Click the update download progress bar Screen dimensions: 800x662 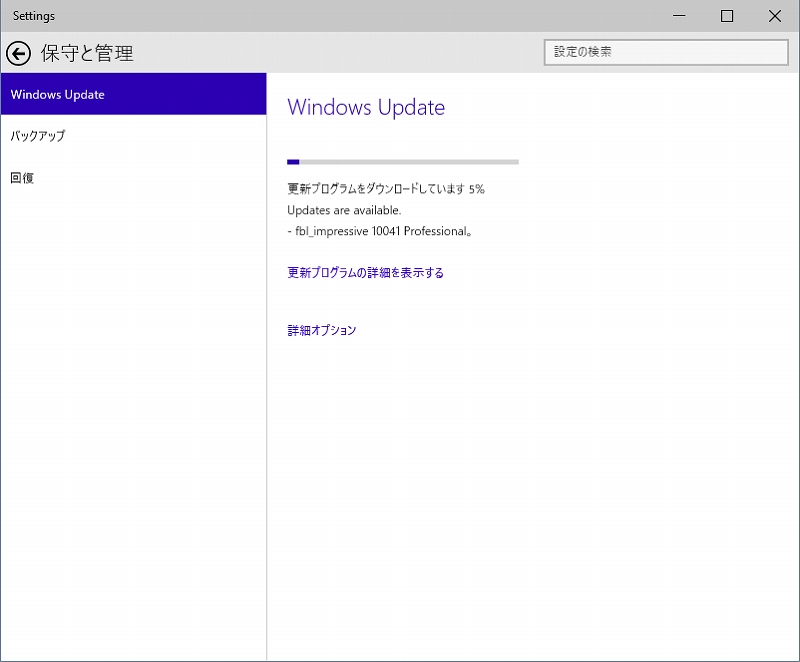403,162
